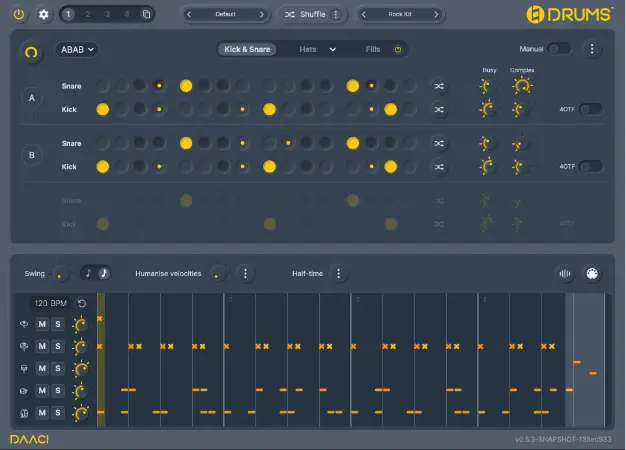626x450 pixels.
Task: Toggle 4OTF for section A
Action: point(590,109)
